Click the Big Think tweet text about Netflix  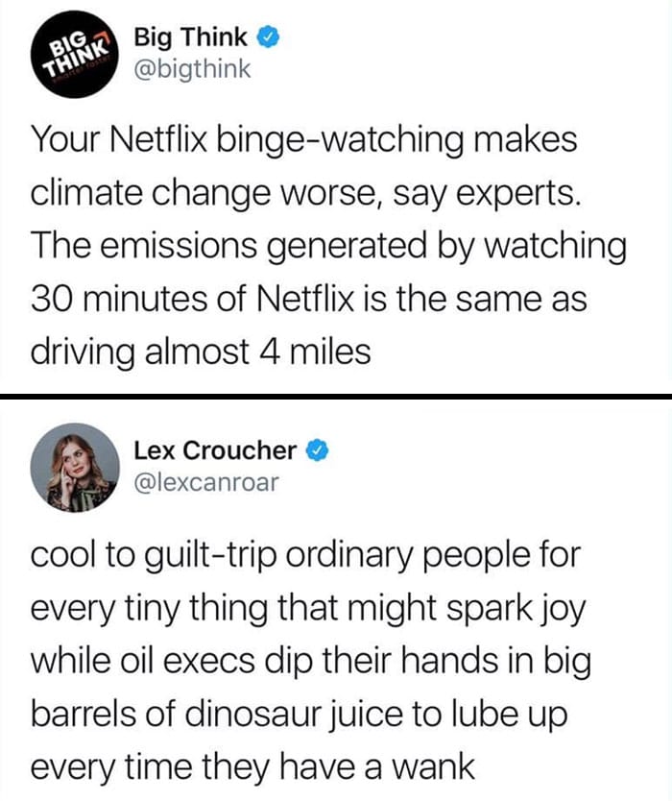point(328,245)
